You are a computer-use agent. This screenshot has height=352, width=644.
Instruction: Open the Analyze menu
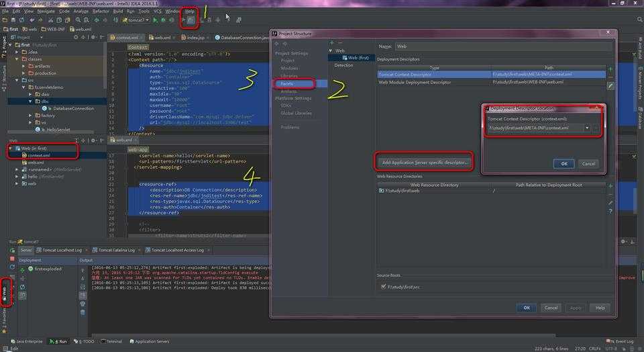click(81, 11)
